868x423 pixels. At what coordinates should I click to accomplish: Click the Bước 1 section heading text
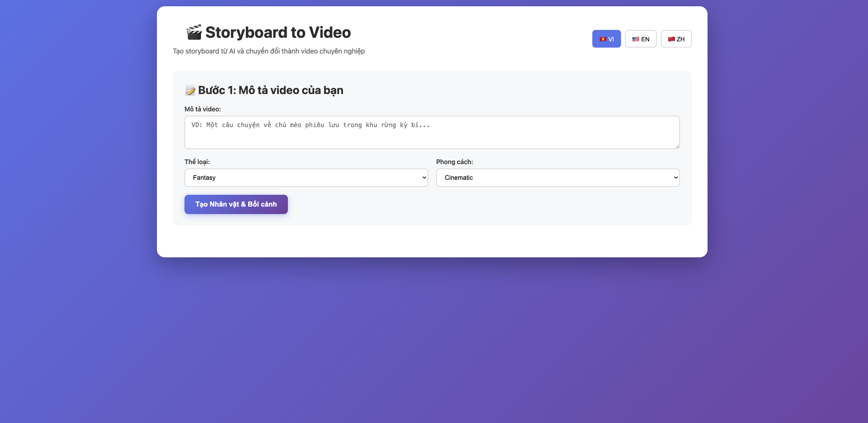271,91
